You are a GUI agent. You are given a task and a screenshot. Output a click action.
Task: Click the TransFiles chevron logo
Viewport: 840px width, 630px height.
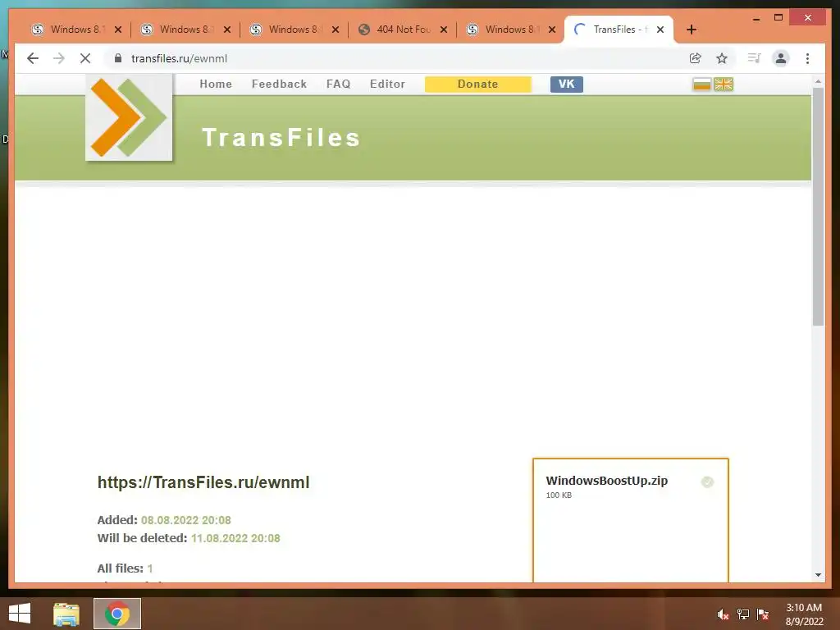(129, 117)
